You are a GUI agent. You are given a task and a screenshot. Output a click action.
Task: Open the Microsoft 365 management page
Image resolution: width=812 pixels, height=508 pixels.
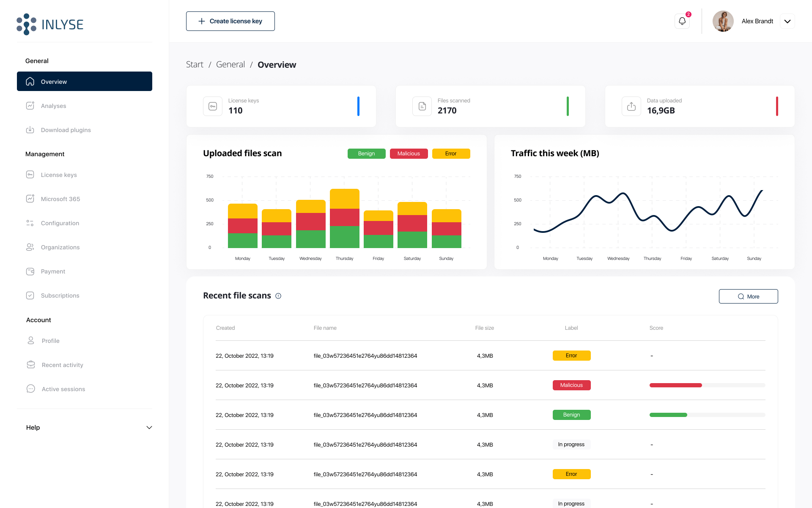pyautogui.click(x=60, y=199)
